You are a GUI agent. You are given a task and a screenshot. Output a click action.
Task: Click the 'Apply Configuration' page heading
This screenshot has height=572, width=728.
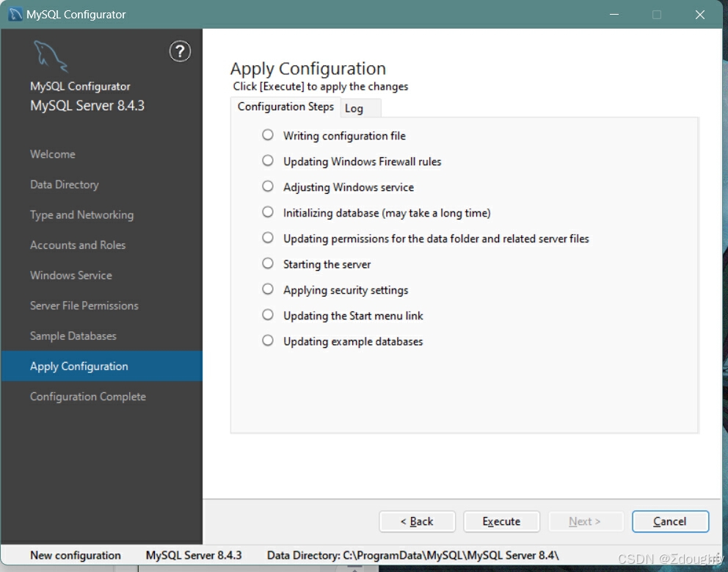click(x=307, y=69)
